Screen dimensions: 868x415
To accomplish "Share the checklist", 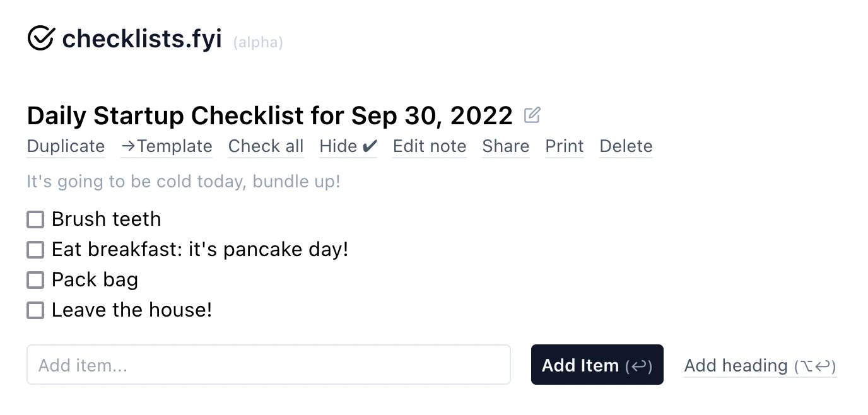I will 505,146.
